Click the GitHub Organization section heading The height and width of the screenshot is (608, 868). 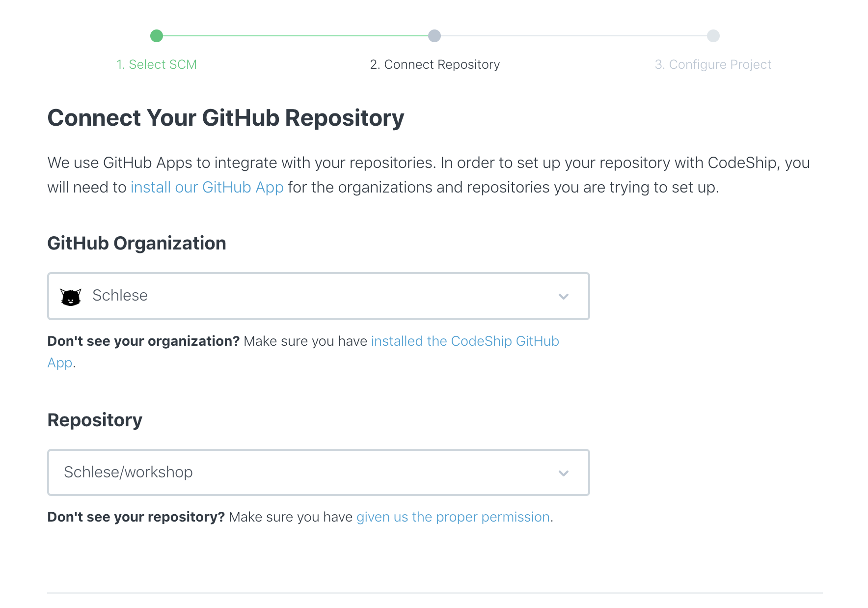coord(137,243)
